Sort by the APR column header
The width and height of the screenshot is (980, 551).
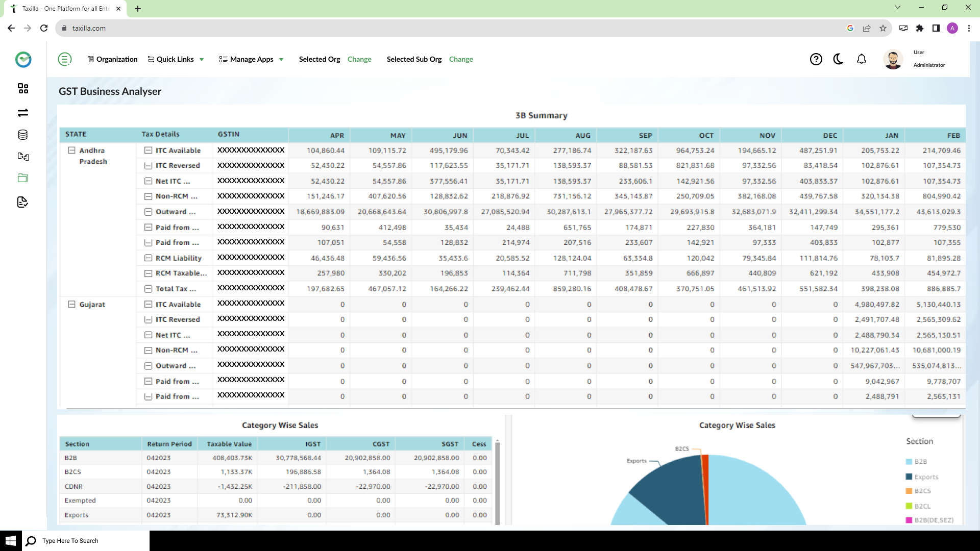pos(319,136)
